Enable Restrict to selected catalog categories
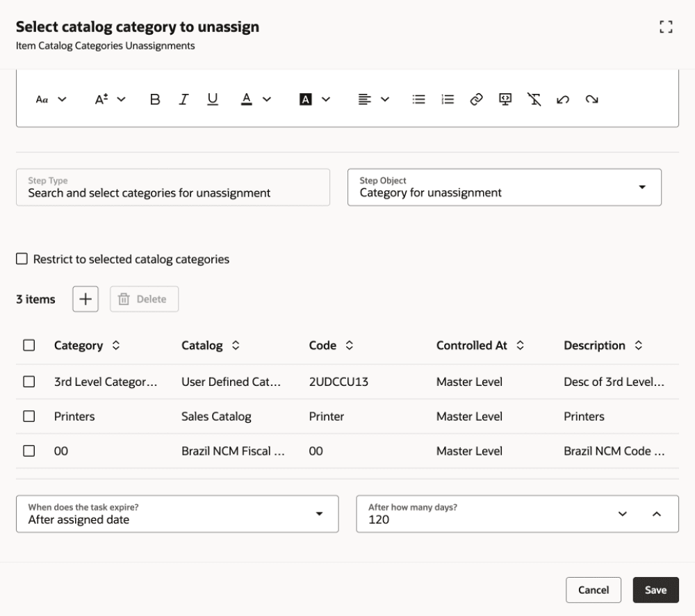Image resolution: width=695 pixels, height=616 pixels. point(20,258)
